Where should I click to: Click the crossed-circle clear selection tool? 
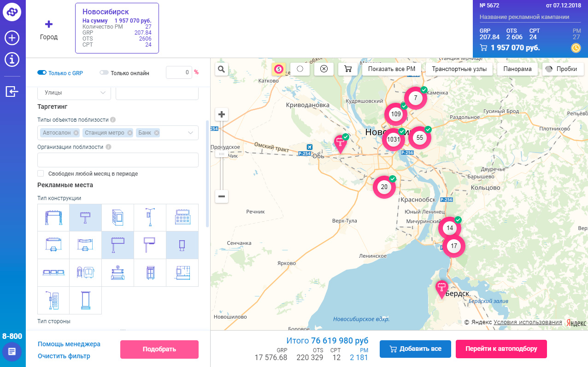324,69
